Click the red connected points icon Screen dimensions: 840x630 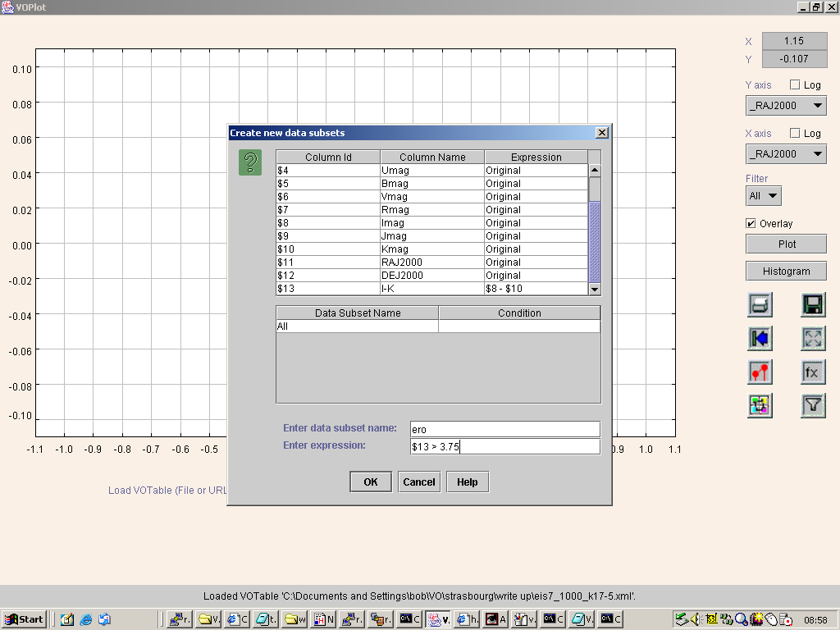pos(760,372)
